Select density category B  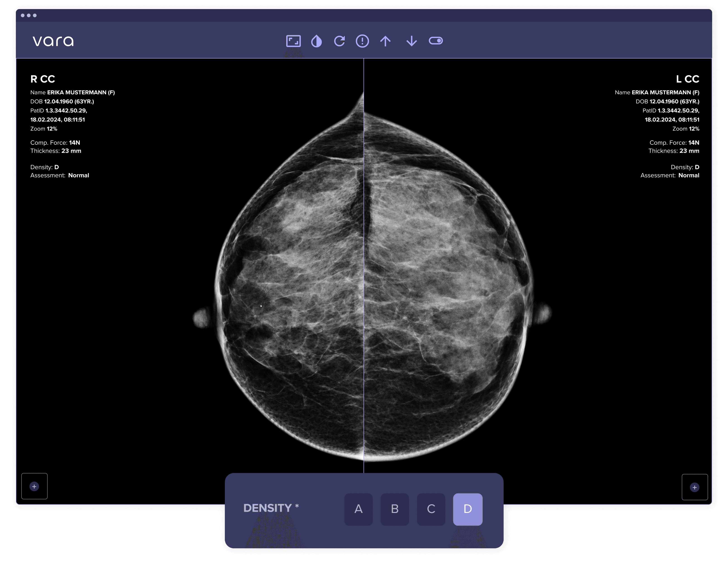395,509
